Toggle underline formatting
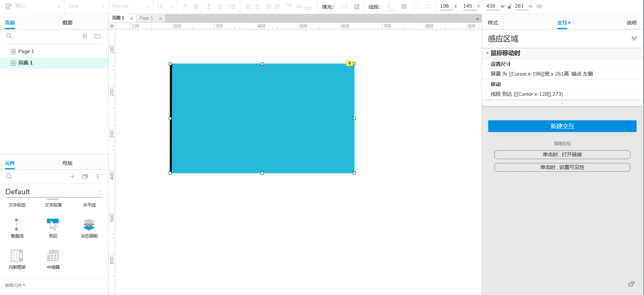The height and width of the screenshot is (295, 644). pyautogui.click(x=220, y=6)
